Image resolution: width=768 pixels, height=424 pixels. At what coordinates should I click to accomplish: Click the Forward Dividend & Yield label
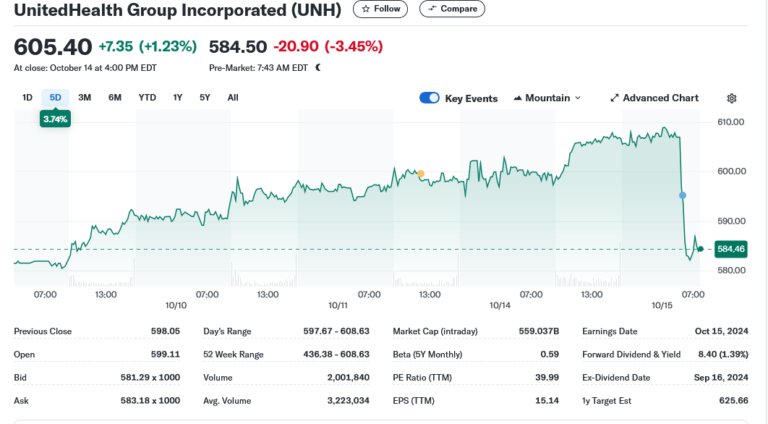631,354
